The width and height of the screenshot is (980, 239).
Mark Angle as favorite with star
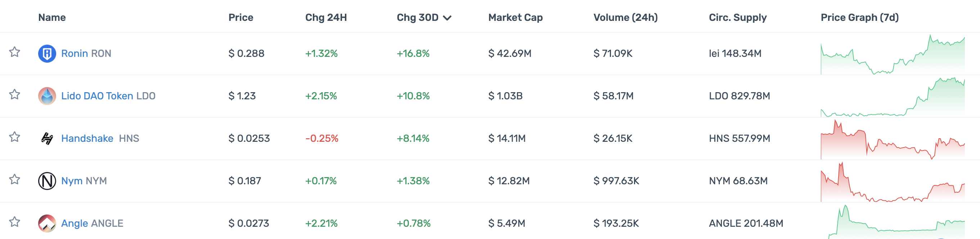pyautogui.click(x=14, y=221)
